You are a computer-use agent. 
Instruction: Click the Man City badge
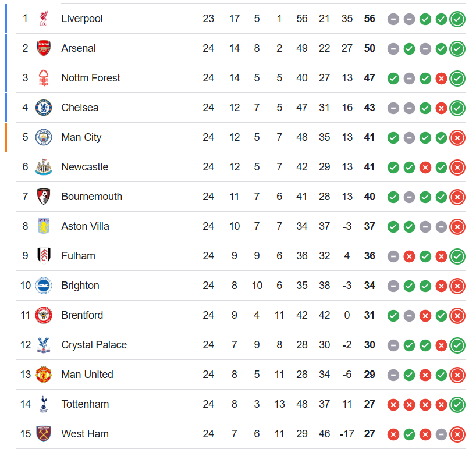[44, 137]
